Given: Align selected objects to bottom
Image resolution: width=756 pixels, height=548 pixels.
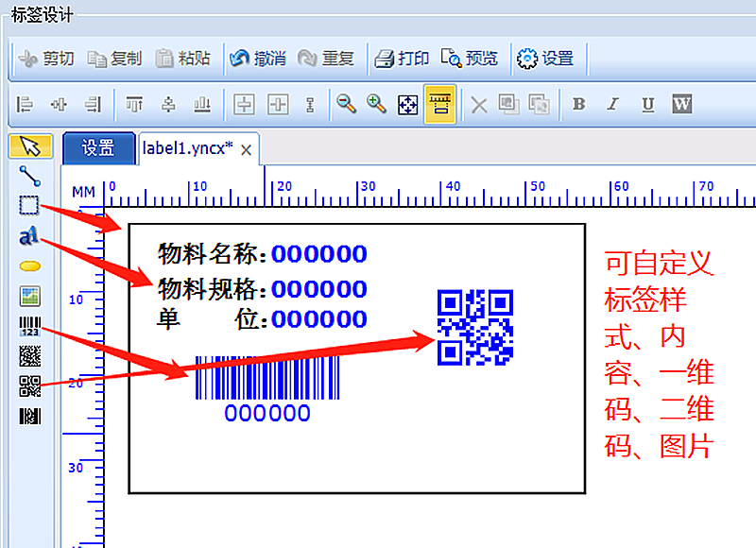Looking at the screenshot, I should [x=202, y=104].
